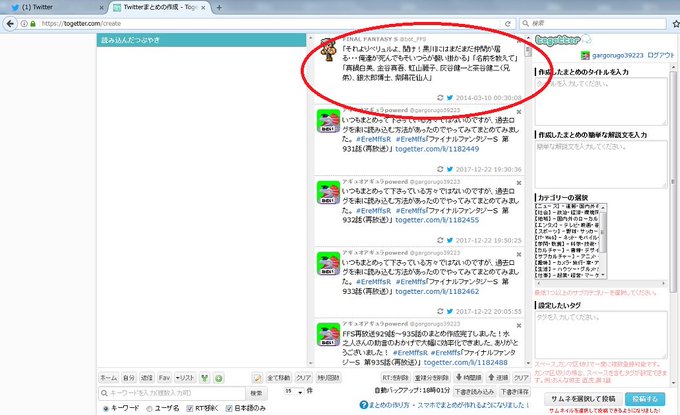Remove the FINAL FANTASY S tweet with its x

[519, 41]
